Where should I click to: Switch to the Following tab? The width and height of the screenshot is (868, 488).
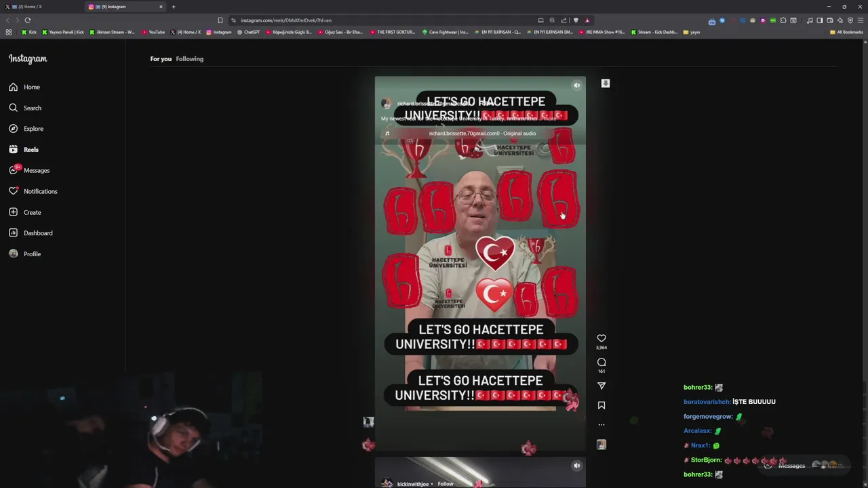point(189,59)
